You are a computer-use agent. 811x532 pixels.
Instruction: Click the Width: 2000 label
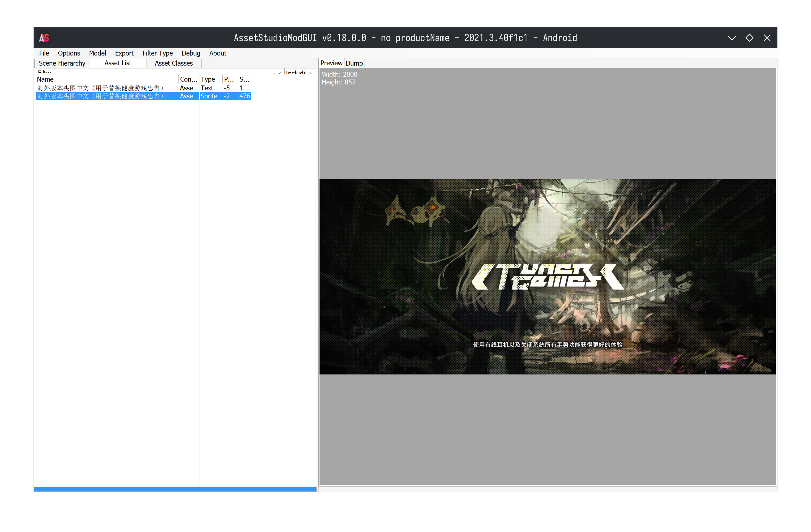point(339,74)
